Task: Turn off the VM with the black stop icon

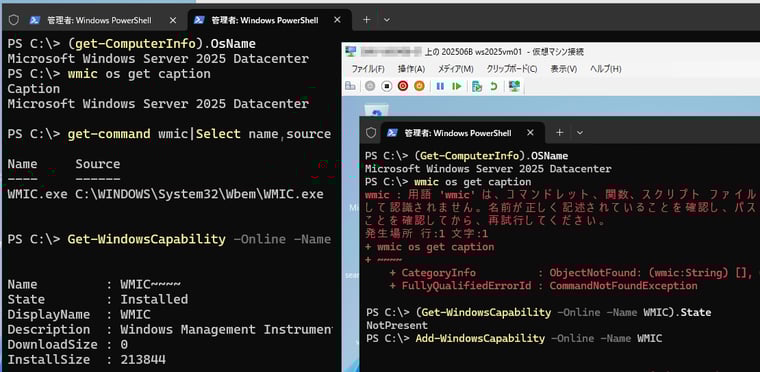Action: click(x=386, y=86)
